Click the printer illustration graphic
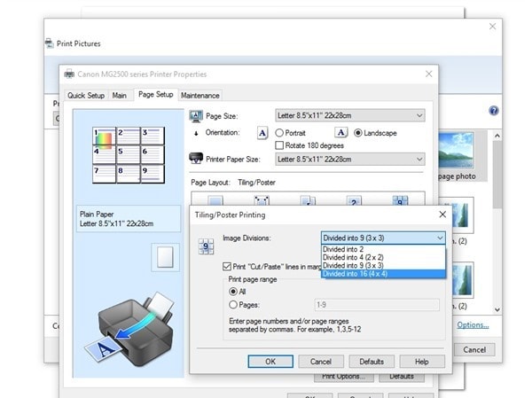Image resolution: width=532 pixels, height=398 pixels. [130, 330]
